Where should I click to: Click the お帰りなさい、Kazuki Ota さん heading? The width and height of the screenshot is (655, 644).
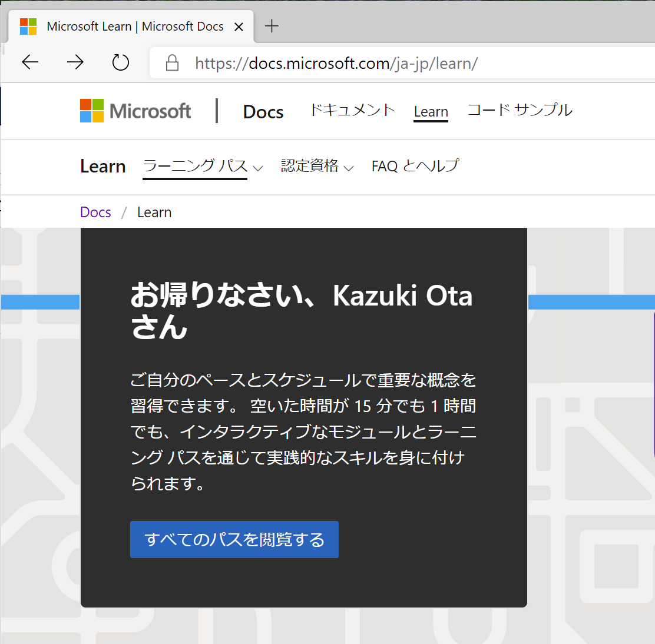(302, 311)
